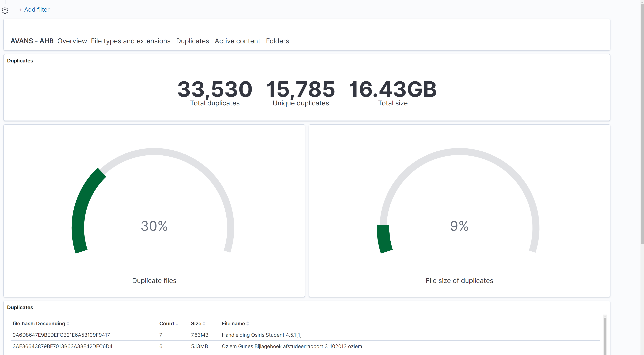Click the Size column sort icon
This screenshot has height=355, width=644.
(x=204, y=323)
